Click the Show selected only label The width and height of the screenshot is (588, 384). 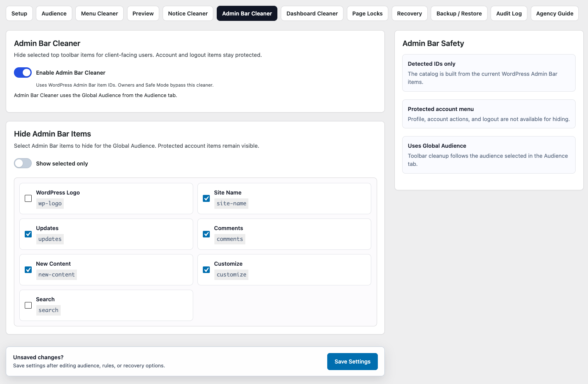[62, 164]
